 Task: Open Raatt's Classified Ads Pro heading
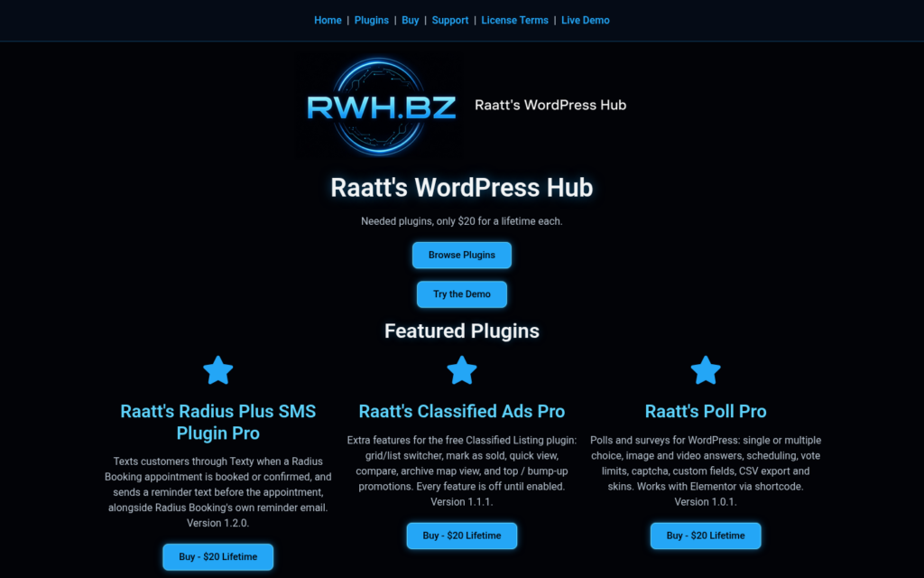[462, 411]
